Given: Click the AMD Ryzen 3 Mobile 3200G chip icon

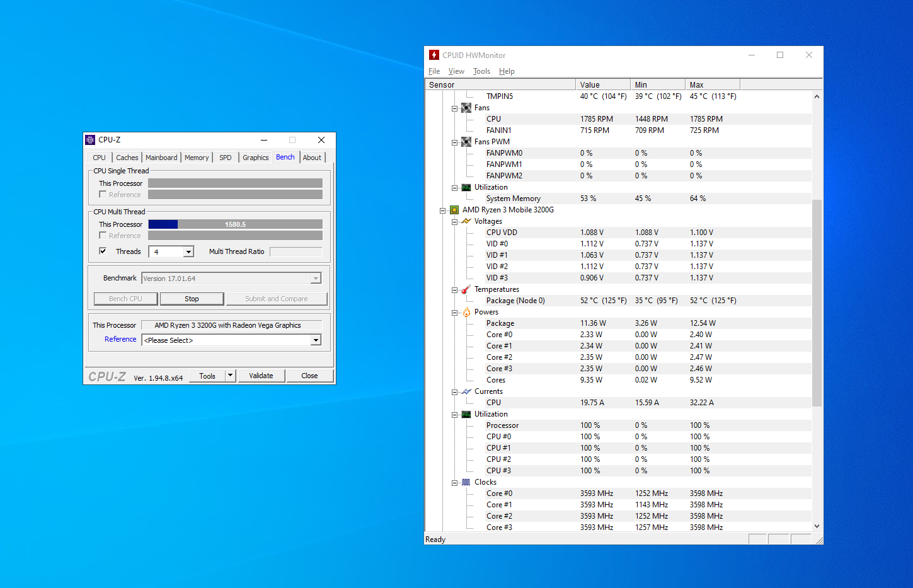Looking at the screenshot, I should 454,210.
